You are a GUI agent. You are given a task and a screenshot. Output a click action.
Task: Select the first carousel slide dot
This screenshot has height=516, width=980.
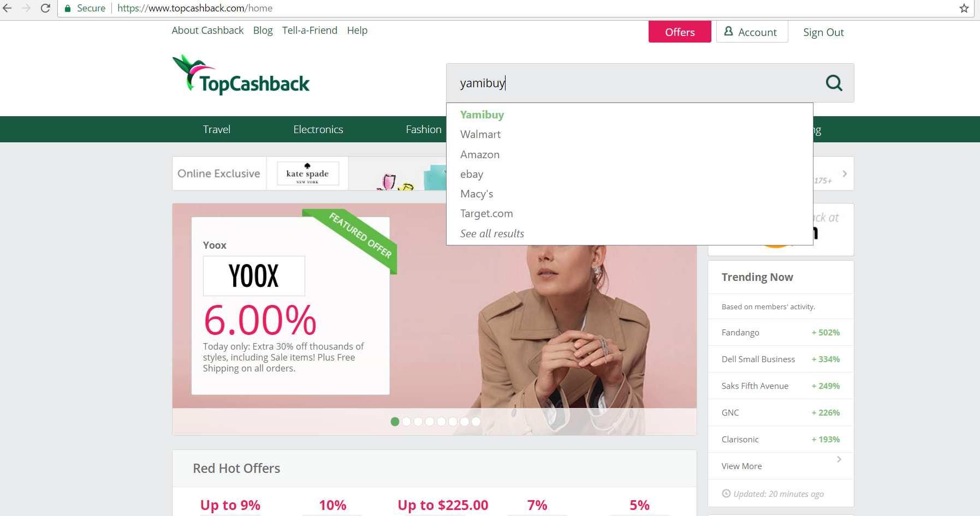395,422
